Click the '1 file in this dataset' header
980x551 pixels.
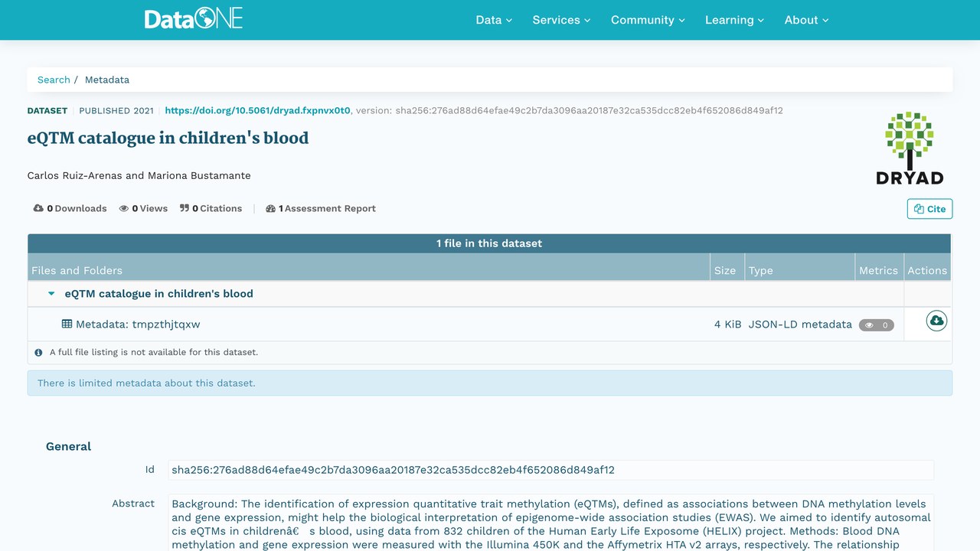click(x=489, y=243)
